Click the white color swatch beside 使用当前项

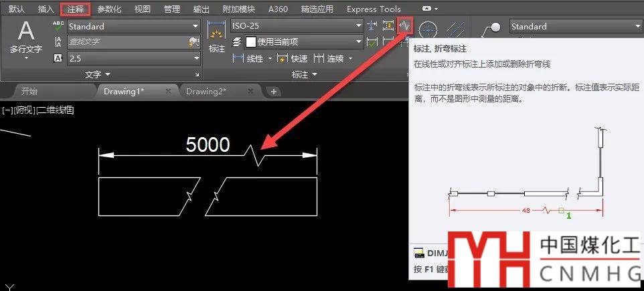[x=250, y=42]
